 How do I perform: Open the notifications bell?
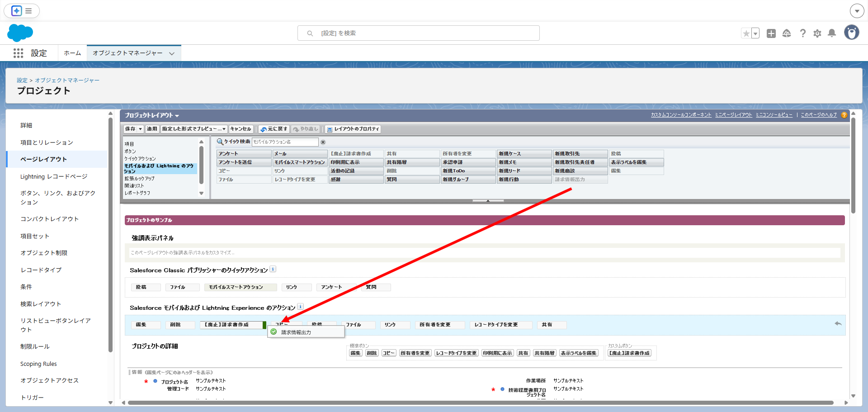[x=832, y=33]
